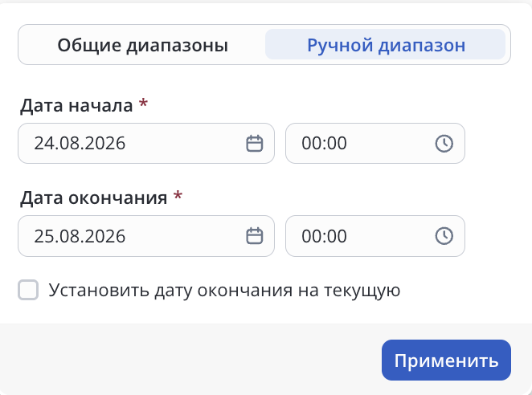Screen dimensions: 532x395
Task: Click the Дата окончания field label
Action: click(x=94, y=198)
